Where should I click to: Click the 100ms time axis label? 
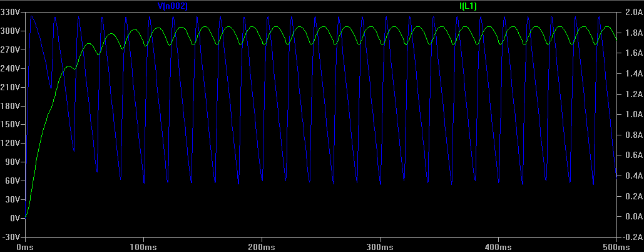pyautogui.click(x=143, y=246)
